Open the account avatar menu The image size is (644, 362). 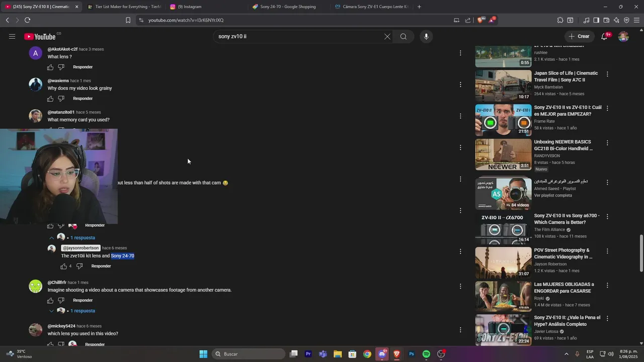(x=623, y=36)
